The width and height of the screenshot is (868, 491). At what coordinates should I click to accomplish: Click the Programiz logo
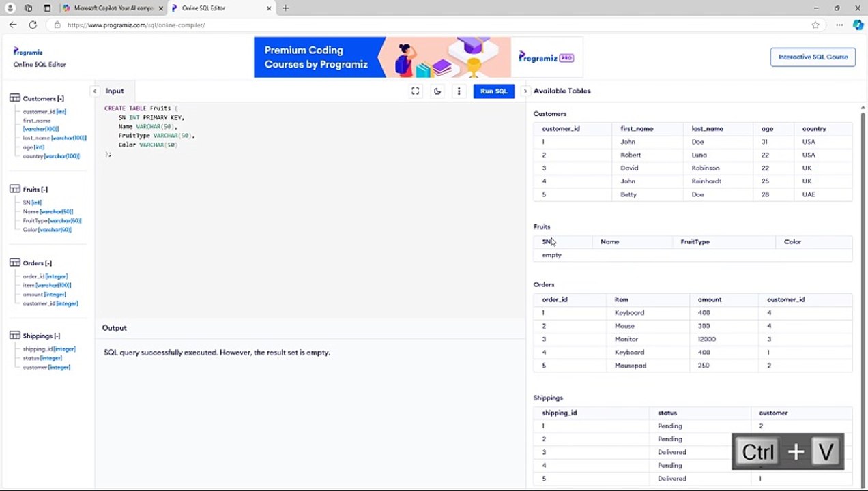click(x=28, y=52)
